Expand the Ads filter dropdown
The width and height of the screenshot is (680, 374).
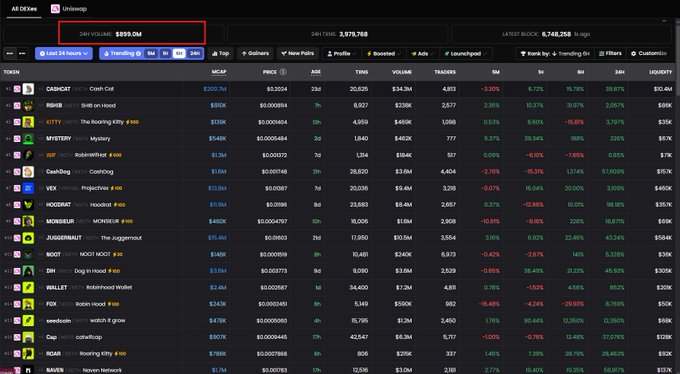coord(422,54)
